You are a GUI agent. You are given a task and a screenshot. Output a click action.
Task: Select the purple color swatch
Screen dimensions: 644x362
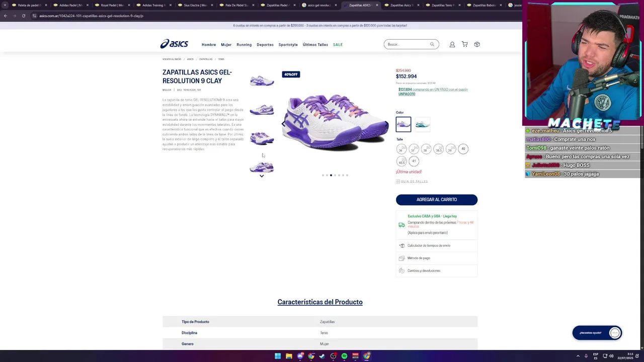coord(404,124)
